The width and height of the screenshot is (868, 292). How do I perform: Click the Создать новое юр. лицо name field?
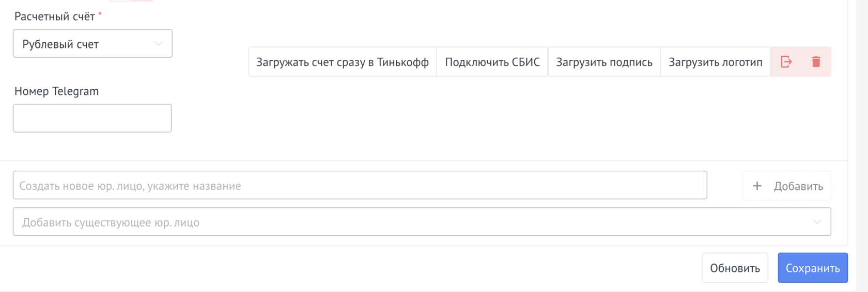(x=360, y=185)
